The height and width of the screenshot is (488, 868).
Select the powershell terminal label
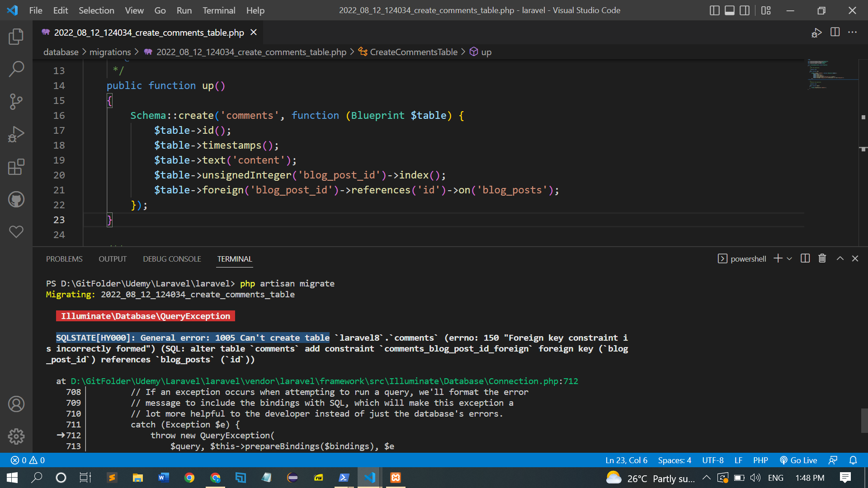tap(742, 259)
